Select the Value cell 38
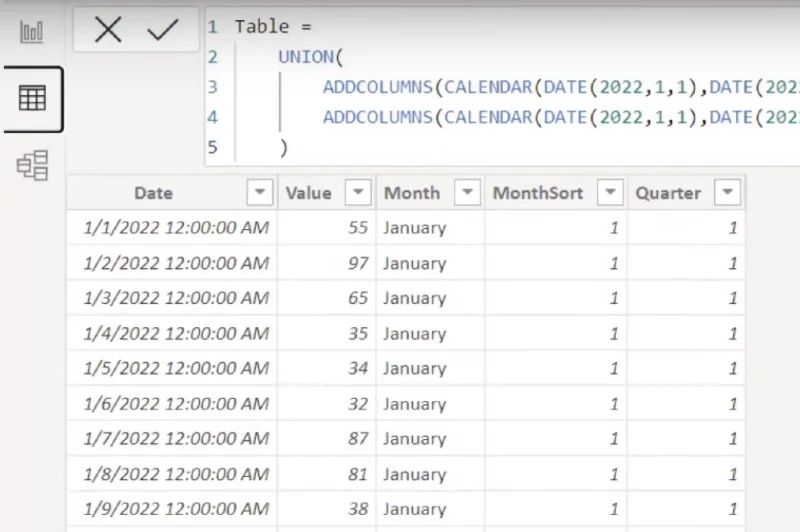The image size is (800, 532). point(327,509)
